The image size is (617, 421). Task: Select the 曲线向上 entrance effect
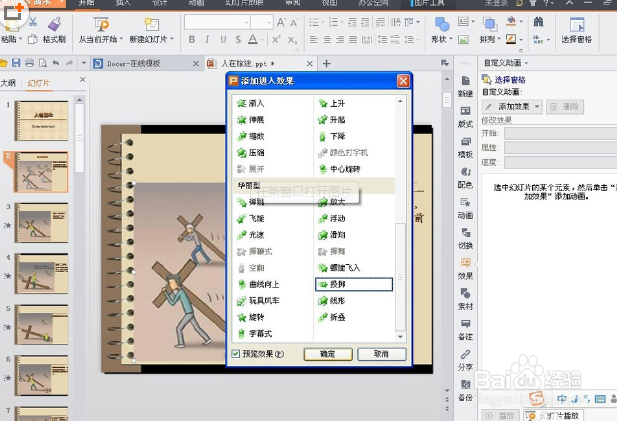(258, 284)
